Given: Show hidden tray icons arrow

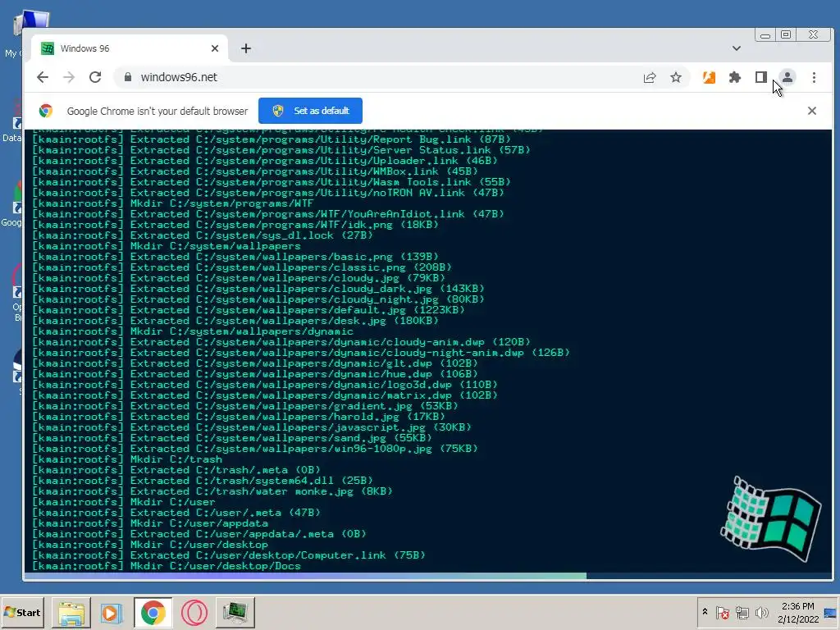Looking at the screenshot, I should tap(705, 612).
